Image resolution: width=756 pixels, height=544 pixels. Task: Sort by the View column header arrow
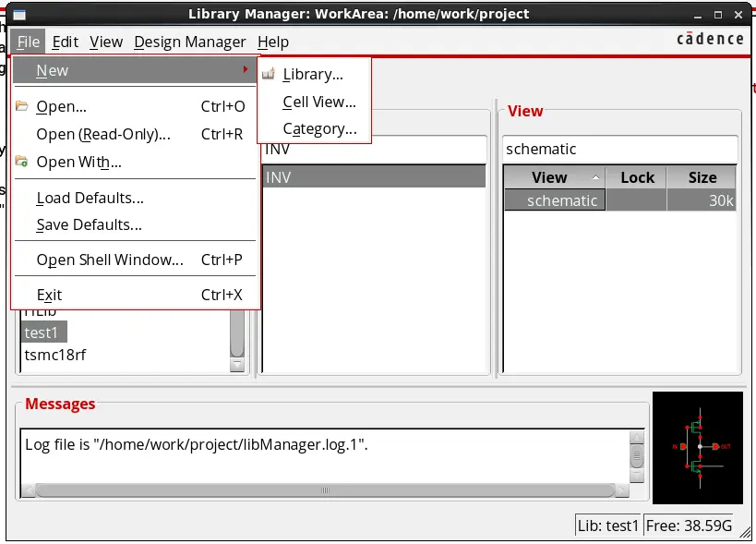click(x=596, y=177)
